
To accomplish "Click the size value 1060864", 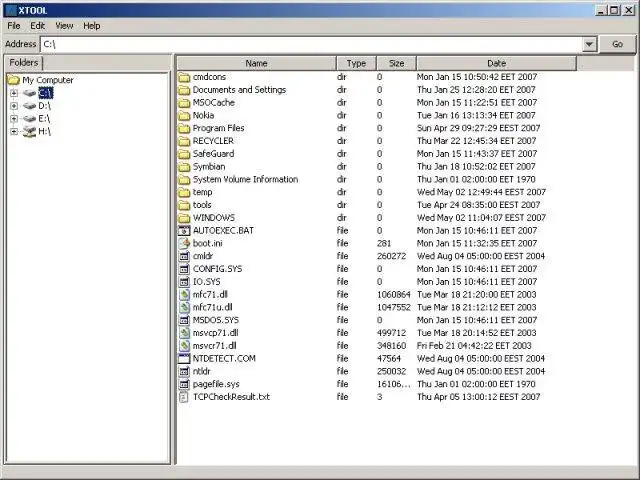I will pos(393,295).
